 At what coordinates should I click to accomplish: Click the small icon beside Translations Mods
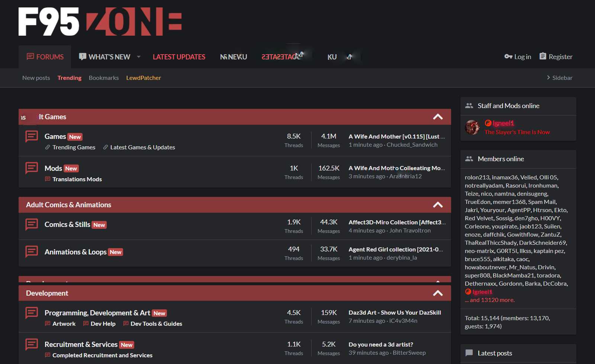(x=48, y=179)
